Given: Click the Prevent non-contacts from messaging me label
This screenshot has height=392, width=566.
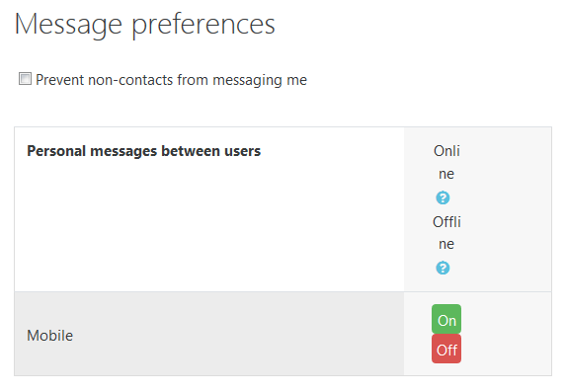Looking at the screenshot, I should click(x=171, y=80).
